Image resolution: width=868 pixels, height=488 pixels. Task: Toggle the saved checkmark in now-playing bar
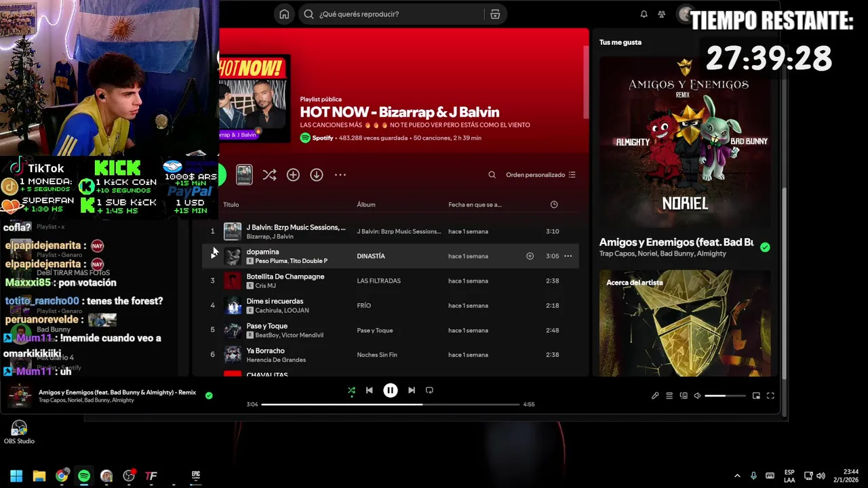tap(209, 395)
